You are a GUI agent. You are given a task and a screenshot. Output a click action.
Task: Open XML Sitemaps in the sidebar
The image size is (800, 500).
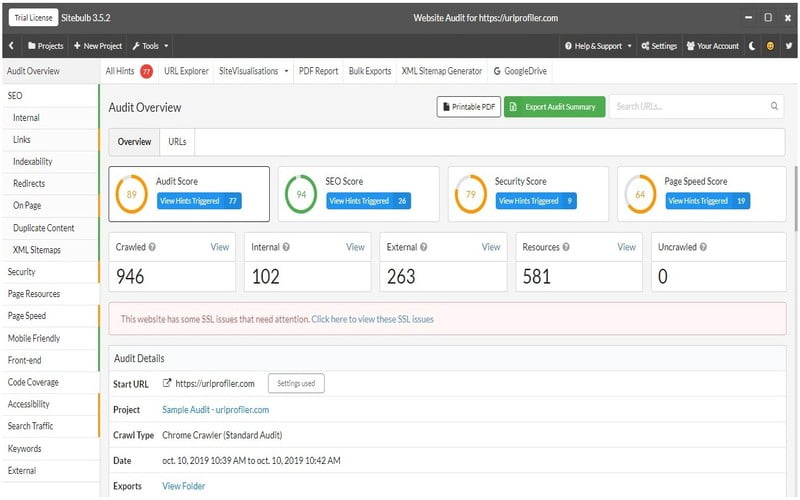point(50,250)
